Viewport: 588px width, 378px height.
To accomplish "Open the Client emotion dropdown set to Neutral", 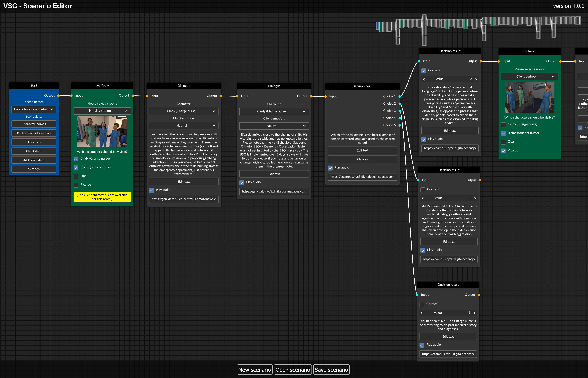I will click(x=183, y=125).
